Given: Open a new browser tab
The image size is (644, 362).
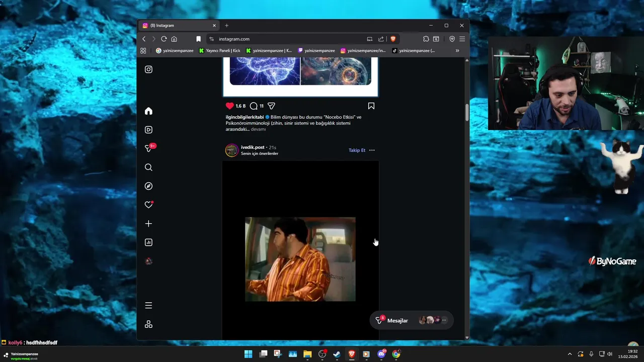Looking at the screenshot, I should (x=226, y=26).
